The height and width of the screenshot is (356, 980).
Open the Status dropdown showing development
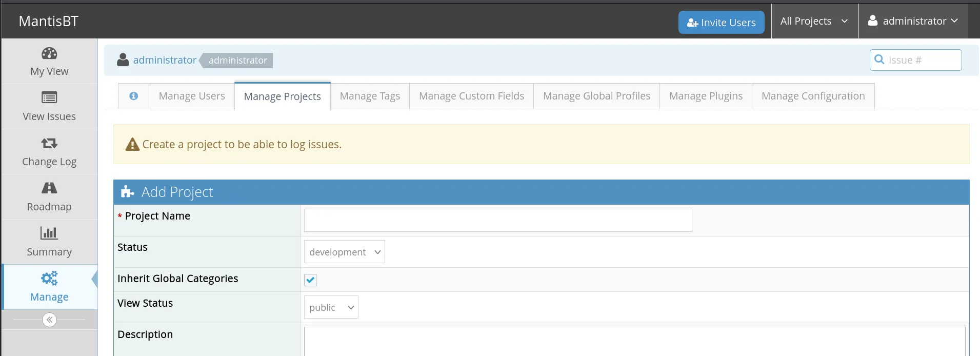click(345, 252)
